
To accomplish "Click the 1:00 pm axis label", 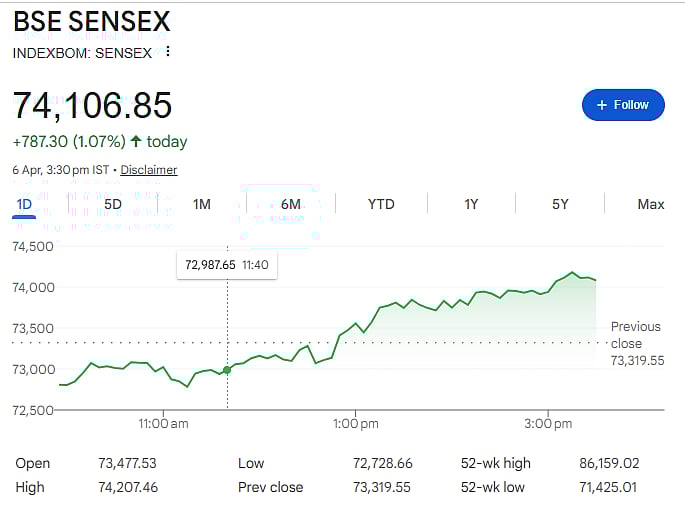I will click(x=356, y=424).
